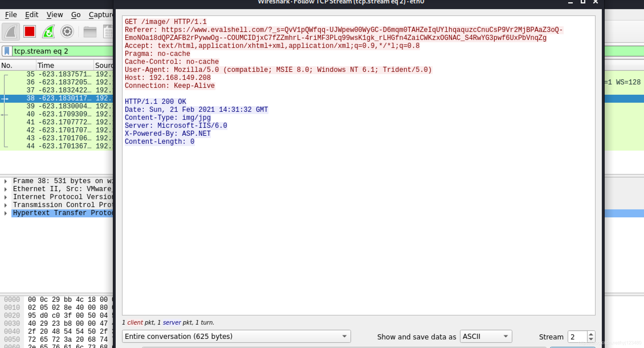This screenshot has height=348, width=644.
Task: Click the Start capture shark fin icon
Action: click(11, 32)
